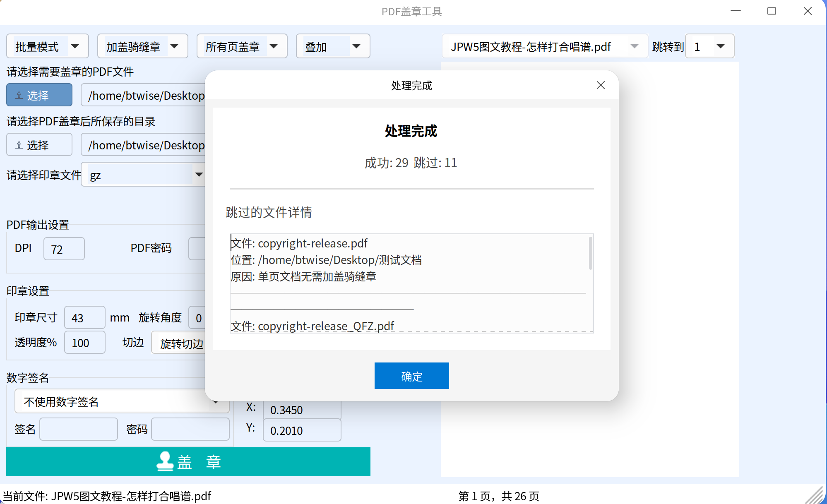This screenshot has height=504, width=827.
Task: Minimize the PDF盖章工具 window
Action: pos(736,11)
